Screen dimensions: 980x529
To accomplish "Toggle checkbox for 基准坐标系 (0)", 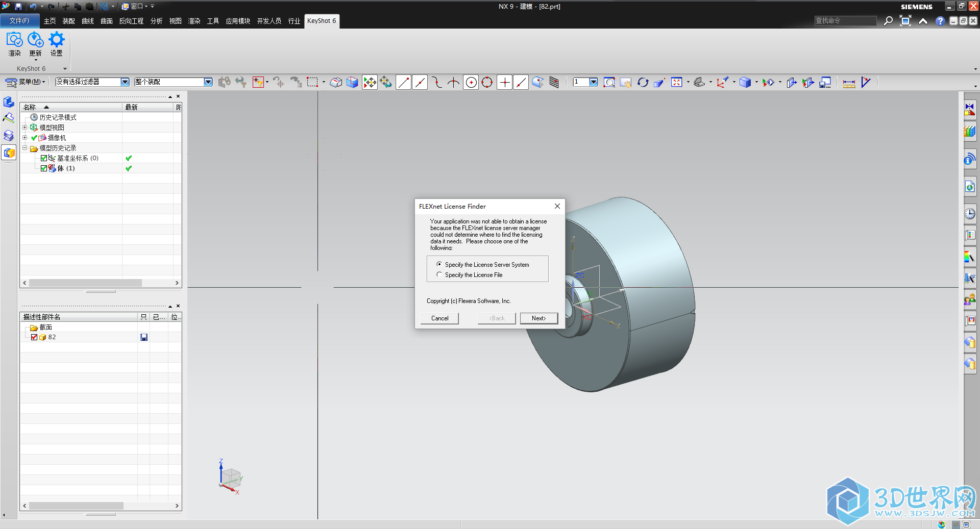I will coord(44,158).
